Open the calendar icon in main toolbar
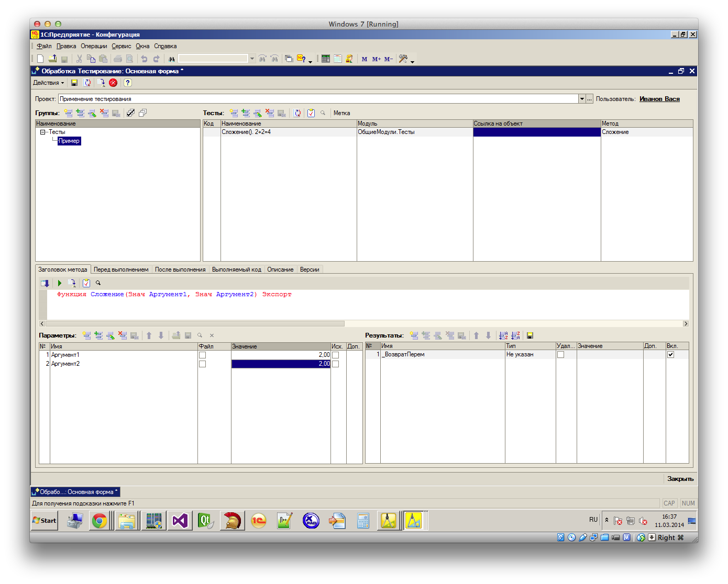The height and width of the screenshot is (584, 728). point(338,59)
